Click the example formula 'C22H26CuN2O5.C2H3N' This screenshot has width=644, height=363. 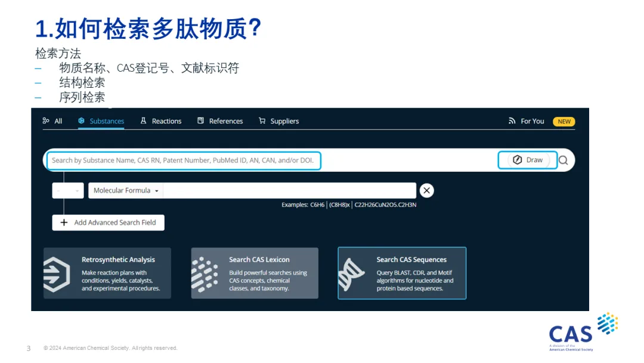point(385,205)
